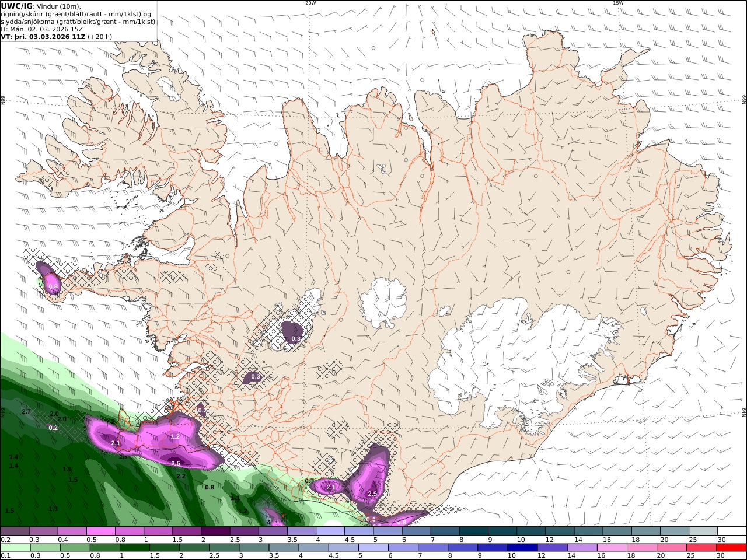Click the initial time line 'IT: Mán. 02. 03. 2026 15Z'
The height and width of the screenshot is (560, 747).
point(42,29)
